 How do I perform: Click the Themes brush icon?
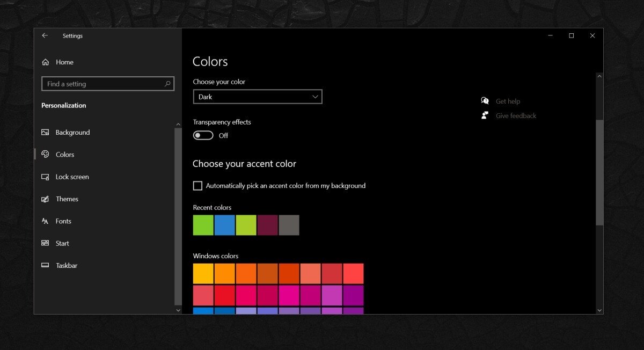click(x=46, y=199)
